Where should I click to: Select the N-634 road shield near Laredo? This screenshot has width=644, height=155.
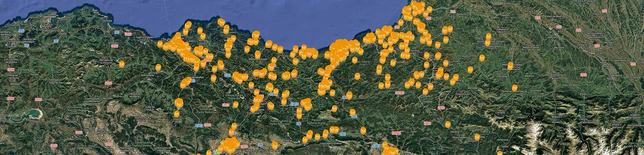click(x=128, y=34)
